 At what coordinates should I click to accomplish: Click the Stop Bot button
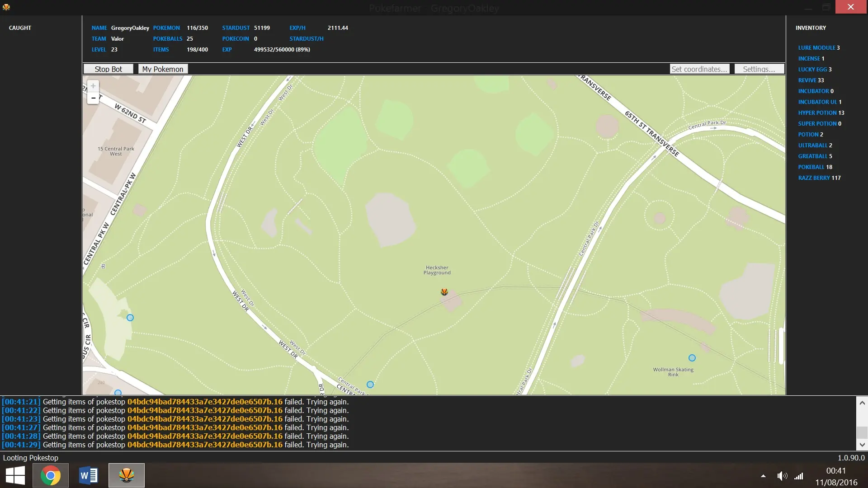108,69
